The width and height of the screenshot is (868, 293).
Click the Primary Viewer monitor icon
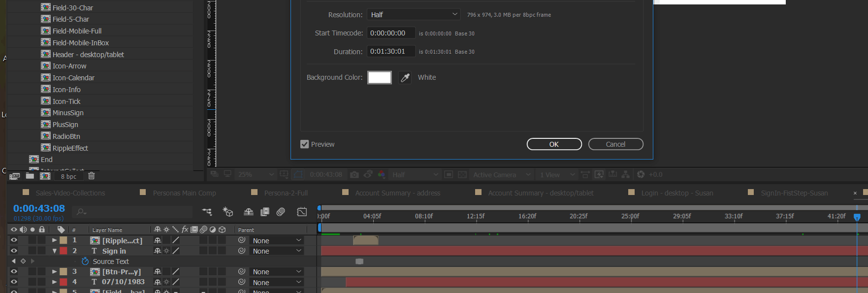(227, 174)
